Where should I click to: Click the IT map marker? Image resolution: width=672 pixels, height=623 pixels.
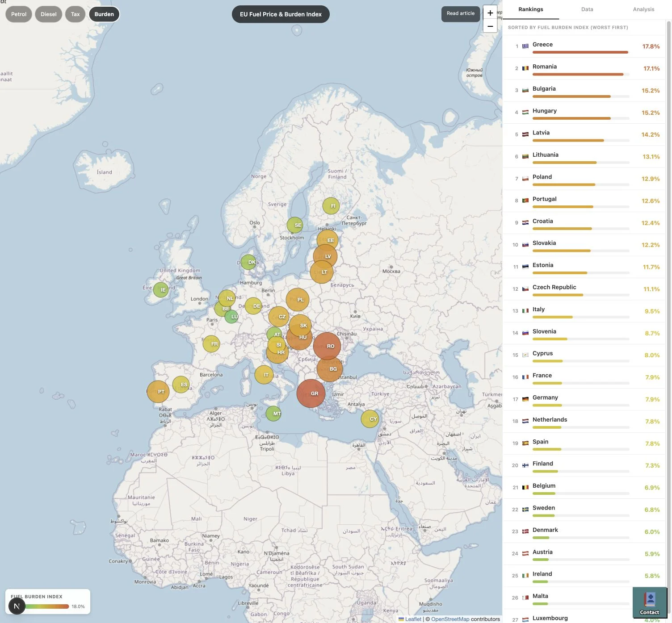(x=264, y=375)
